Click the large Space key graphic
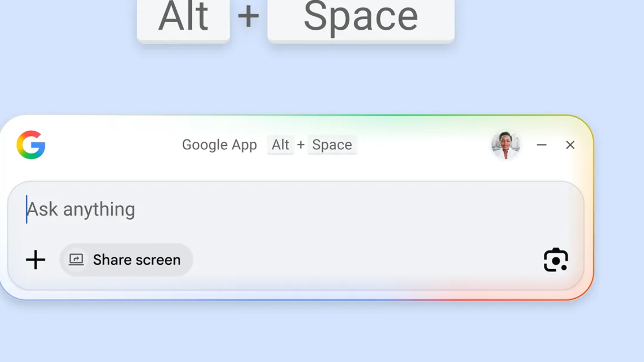 (360, 17)
